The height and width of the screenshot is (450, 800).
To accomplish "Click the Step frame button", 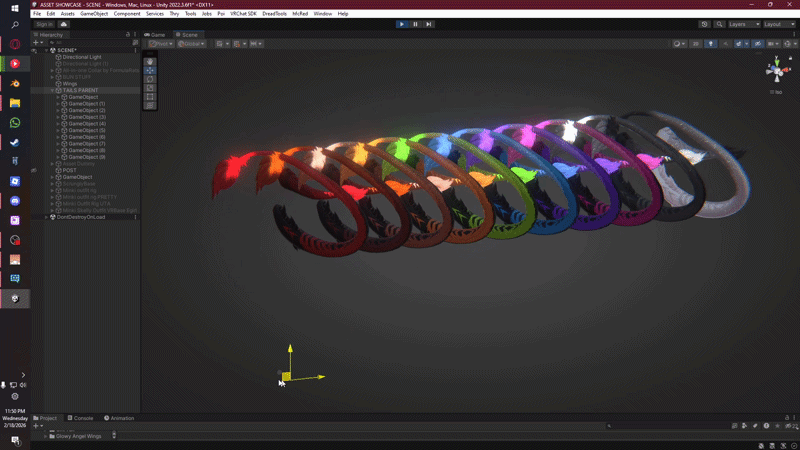I will point(429,23).
